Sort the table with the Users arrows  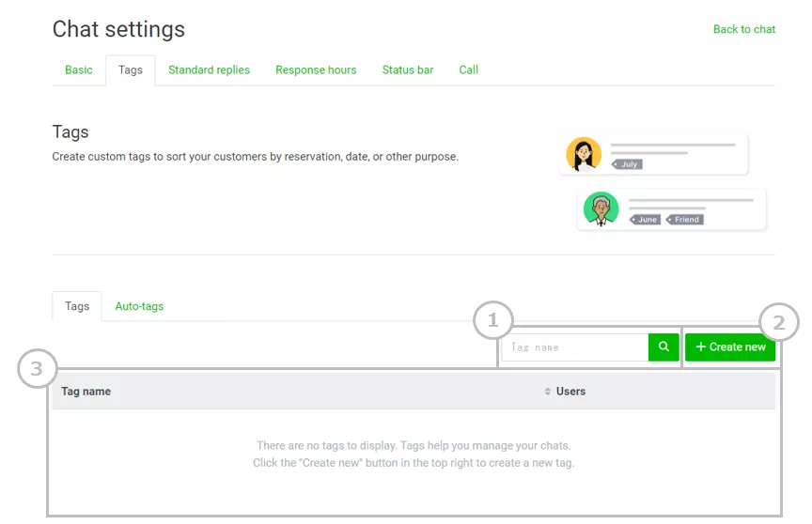coord(547,392)
